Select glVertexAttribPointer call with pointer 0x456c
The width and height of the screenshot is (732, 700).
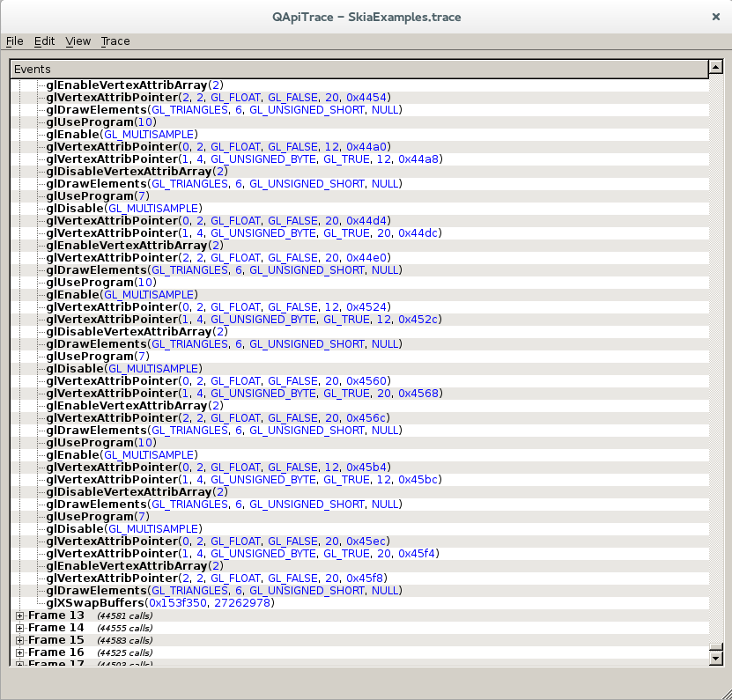[218, 417]
